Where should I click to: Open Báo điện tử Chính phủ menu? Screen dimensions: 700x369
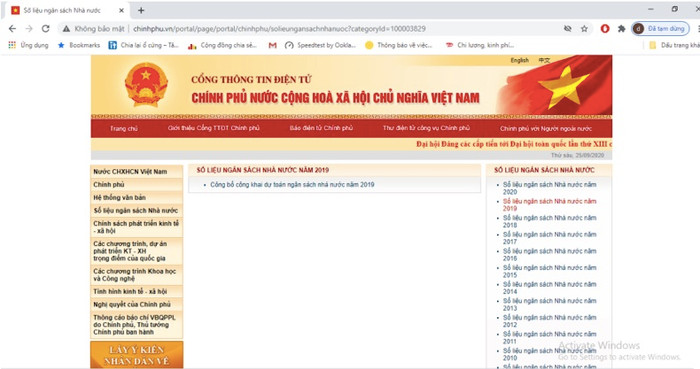pyautogui.click(x=321, y=128)
